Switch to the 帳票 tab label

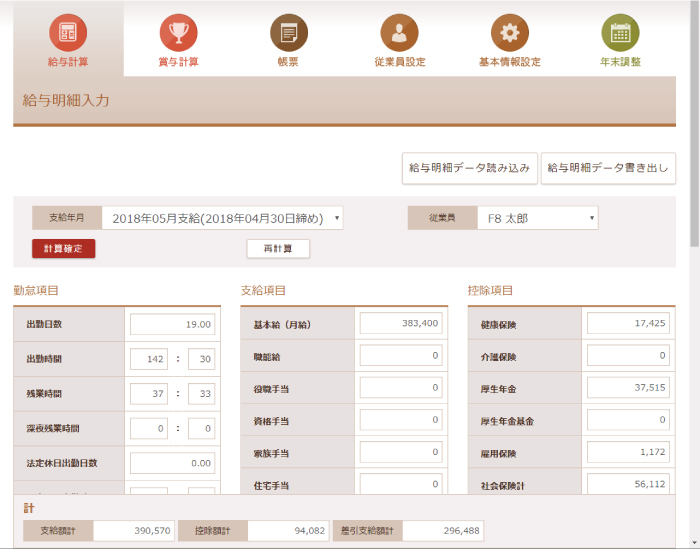coord(288,62)
